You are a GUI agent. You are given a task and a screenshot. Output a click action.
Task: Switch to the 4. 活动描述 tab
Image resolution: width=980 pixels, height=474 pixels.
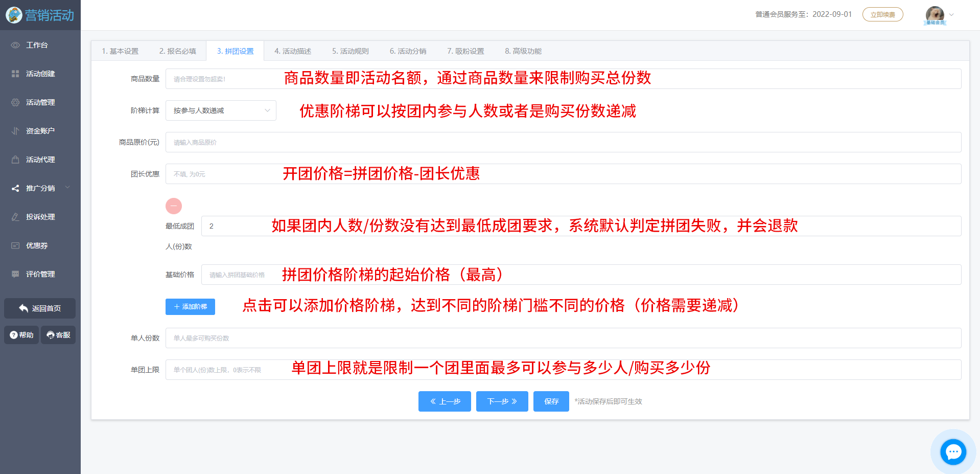coord(293,51)
